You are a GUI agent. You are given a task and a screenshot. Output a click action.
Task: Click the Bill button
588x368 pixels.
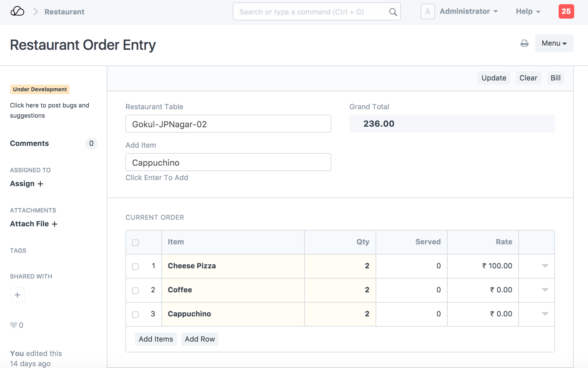pyautogui.click(x=555, y=78)
